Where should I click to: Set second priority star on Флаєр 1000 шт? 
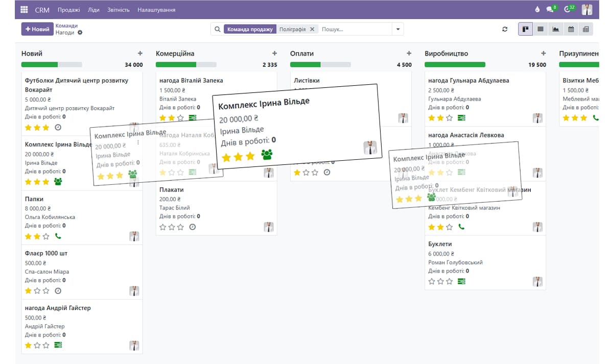coord(37,291)
